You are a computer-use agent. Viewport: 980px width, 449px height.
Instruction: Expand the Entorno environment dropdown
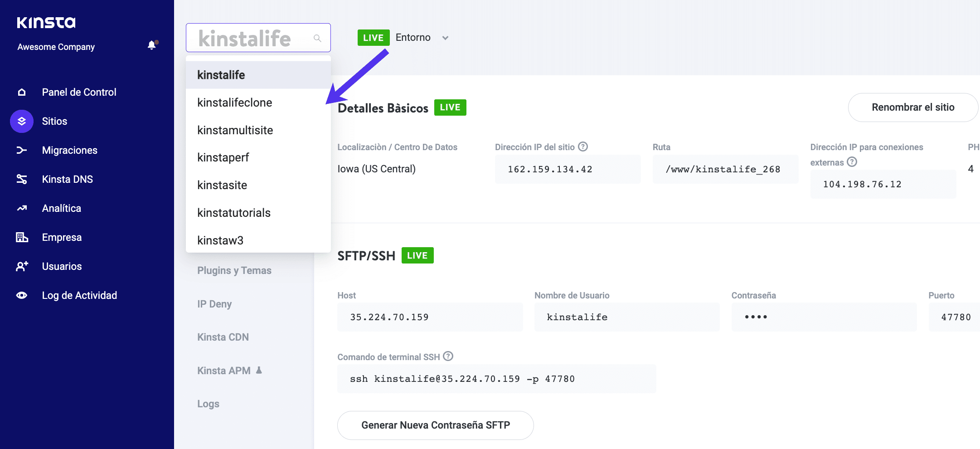coord(445,38)
